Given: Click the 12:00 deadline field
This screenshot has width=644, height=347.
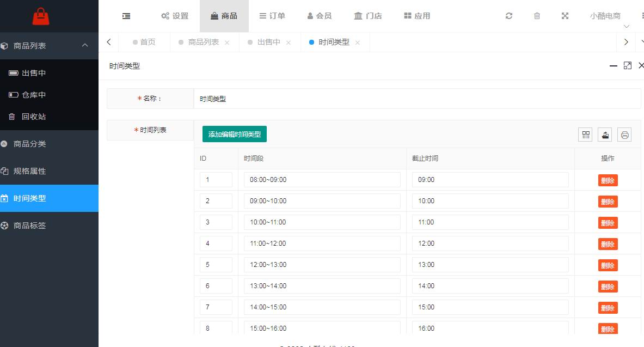Looking at the screenshot, I should click(490, 243).
